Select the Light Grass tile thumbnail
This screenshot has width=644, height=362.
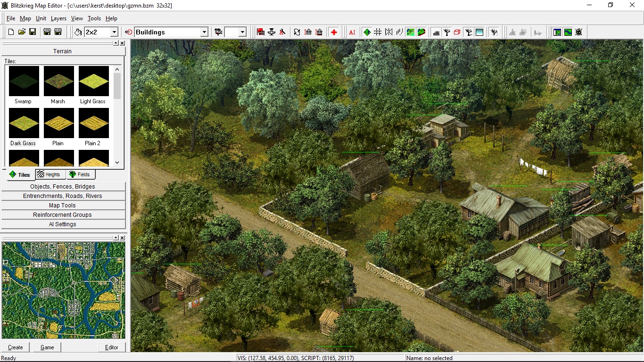click(93, 81)
